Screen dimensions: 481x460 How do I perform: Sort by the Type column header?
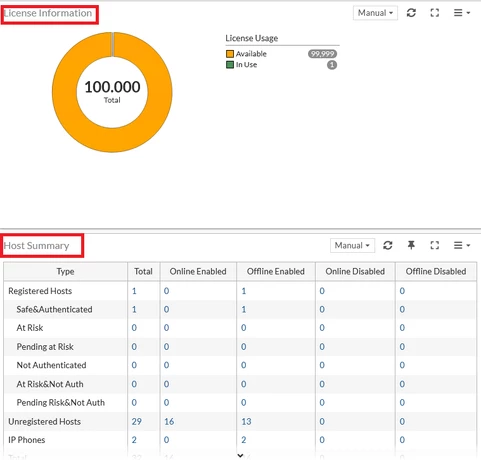click(x=65, y=271)
